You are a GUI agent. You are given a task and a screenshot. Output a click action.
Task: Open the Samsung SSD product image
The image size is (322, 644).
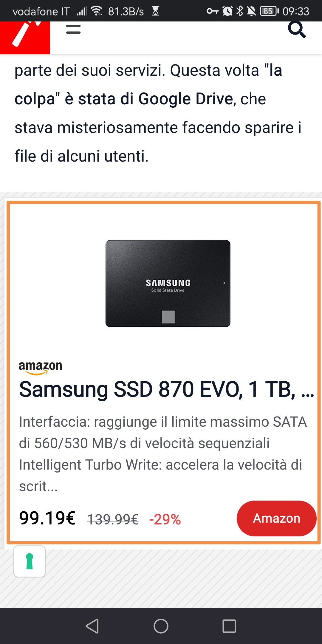[x=168, y=284]
